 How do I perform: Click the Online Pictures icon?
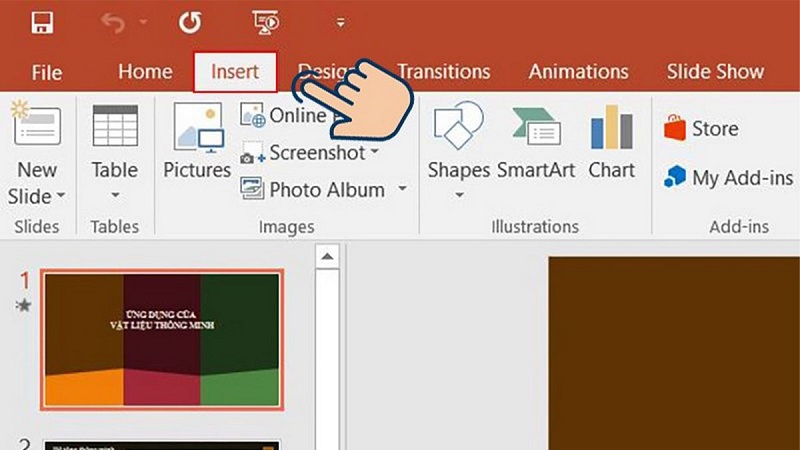pos(253,115)
